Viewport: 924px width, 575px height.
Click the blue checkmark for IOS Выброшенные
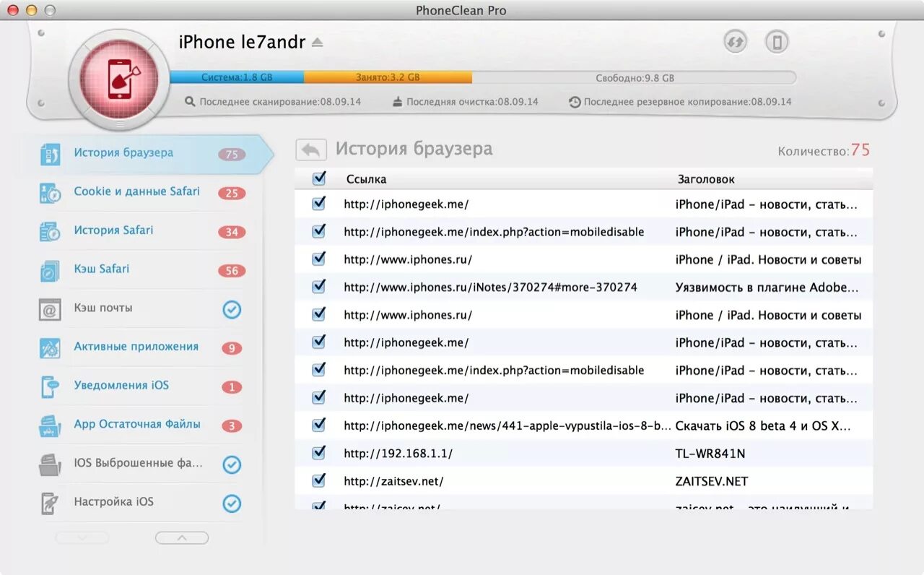232,464
